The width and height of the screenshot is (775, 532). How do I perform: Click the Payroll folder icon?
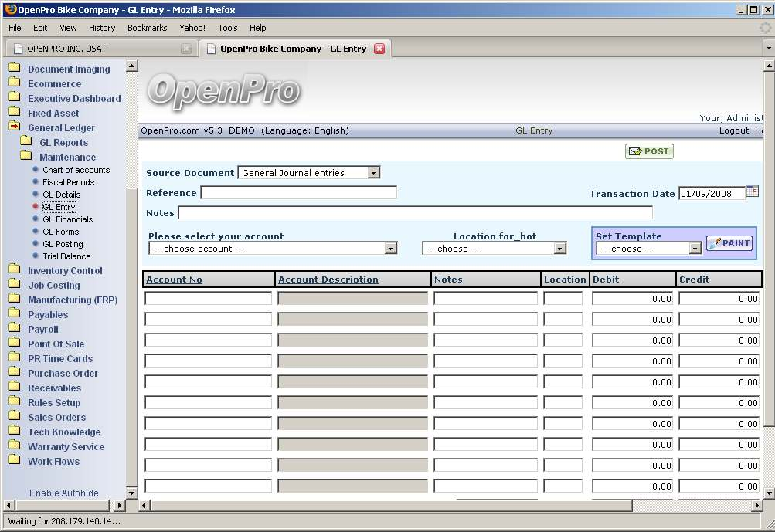tap(14, 329)
